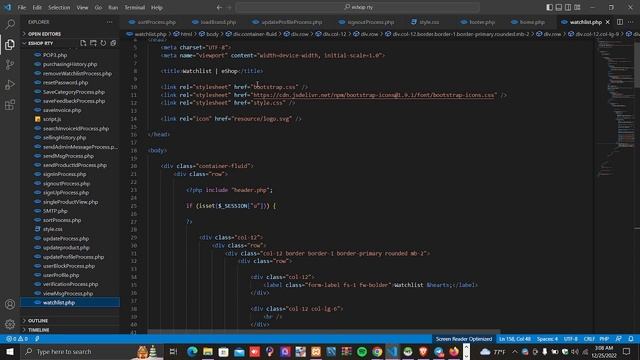Open Source Control view
This screenshot has height=360, width=640.
[x=10, y=64]
